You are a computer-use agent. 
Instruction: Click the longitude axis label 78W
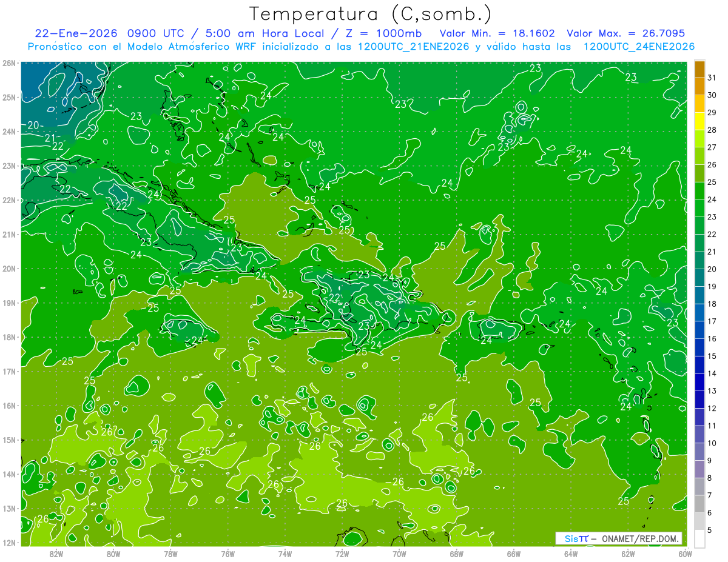tap(170, 553)
